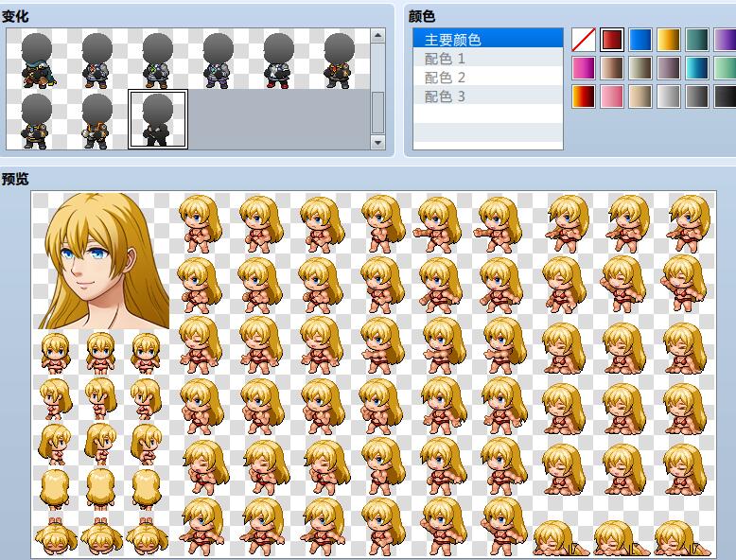Pick the cyan-to-navy gradient swatch
736x560 pixels.
(696, 67)
